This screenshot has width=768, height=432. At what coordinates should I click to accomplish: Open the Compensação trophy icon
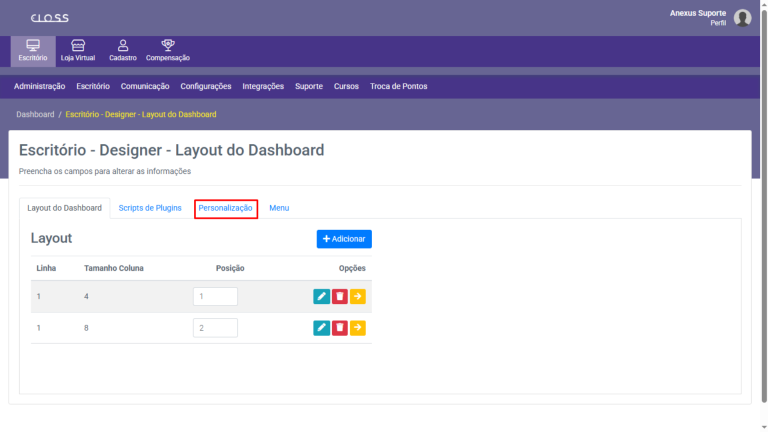tap(168, 46)
